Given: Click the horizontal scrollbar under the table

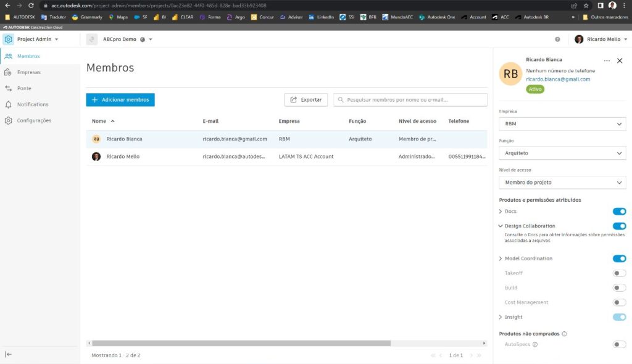Looking at the screenshot, I should click(241, 344).
